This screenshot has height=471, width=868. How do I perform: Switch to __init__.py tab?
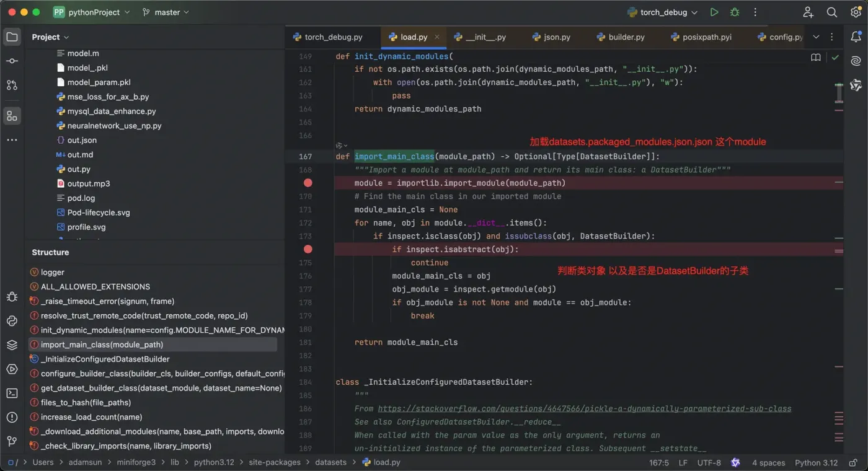tap(479, 37)
